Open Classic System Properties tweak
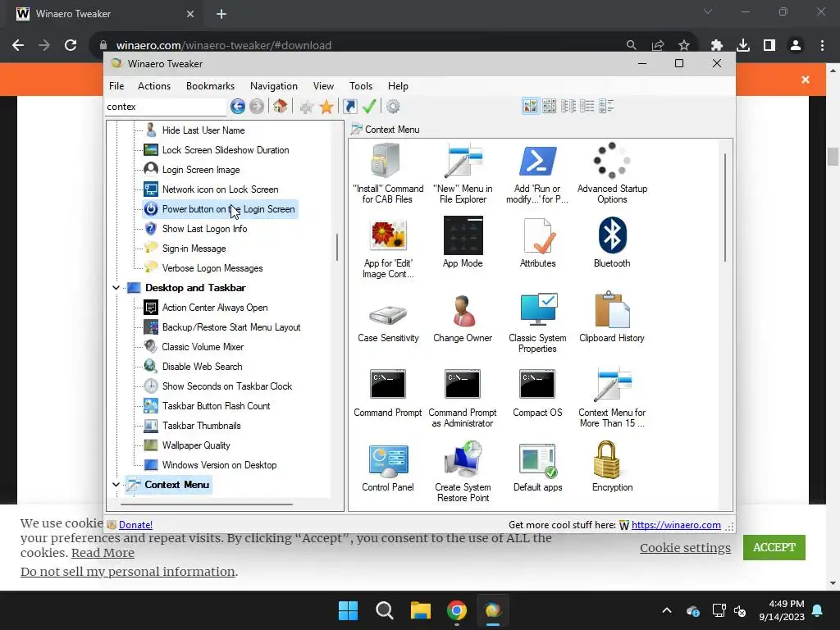Image resolution: width=840 pixels, height=630 pixels. (x=537, y=322)
